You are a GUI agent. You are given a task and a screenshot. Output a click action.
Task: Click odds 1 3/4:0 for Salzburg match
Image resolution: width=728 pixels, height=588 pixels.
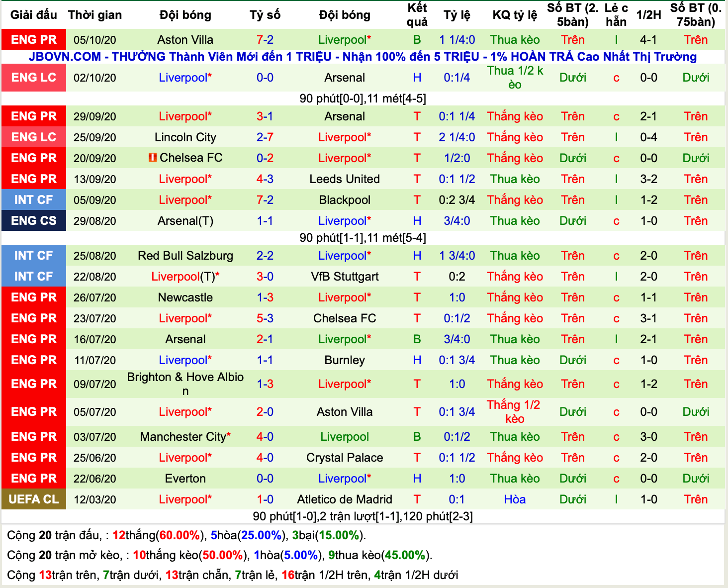tap(457, 256)
